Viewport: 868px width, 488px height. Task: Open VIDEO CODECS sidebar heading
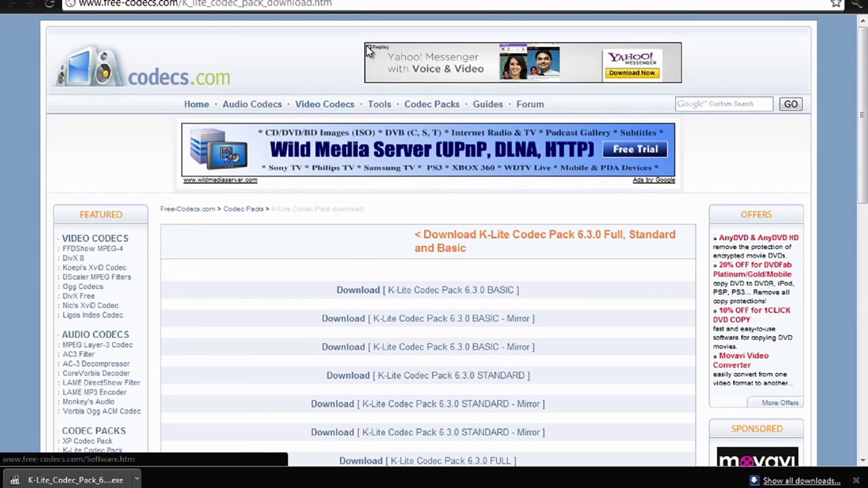(x=95, y=238)
